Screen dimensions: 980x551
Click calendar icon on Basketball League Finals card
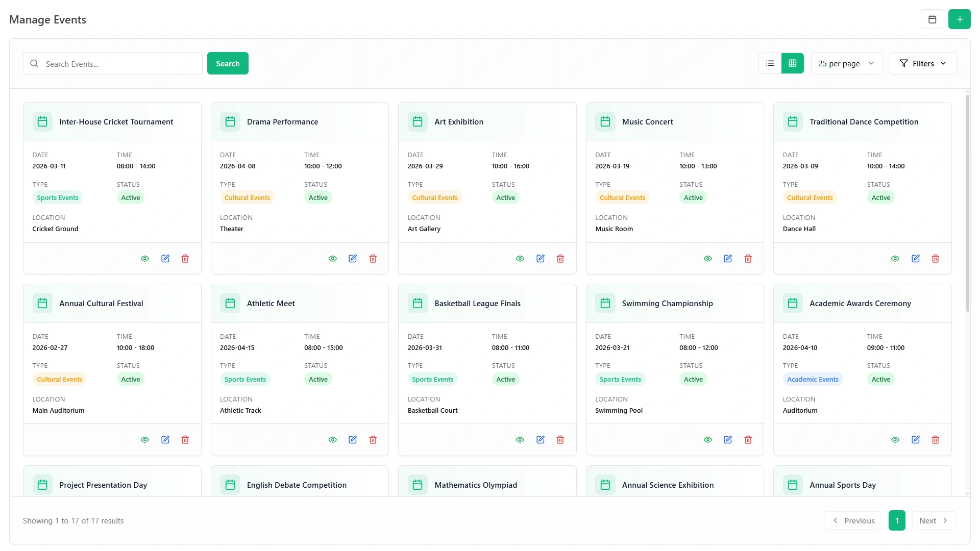click(x=418, y=304)
